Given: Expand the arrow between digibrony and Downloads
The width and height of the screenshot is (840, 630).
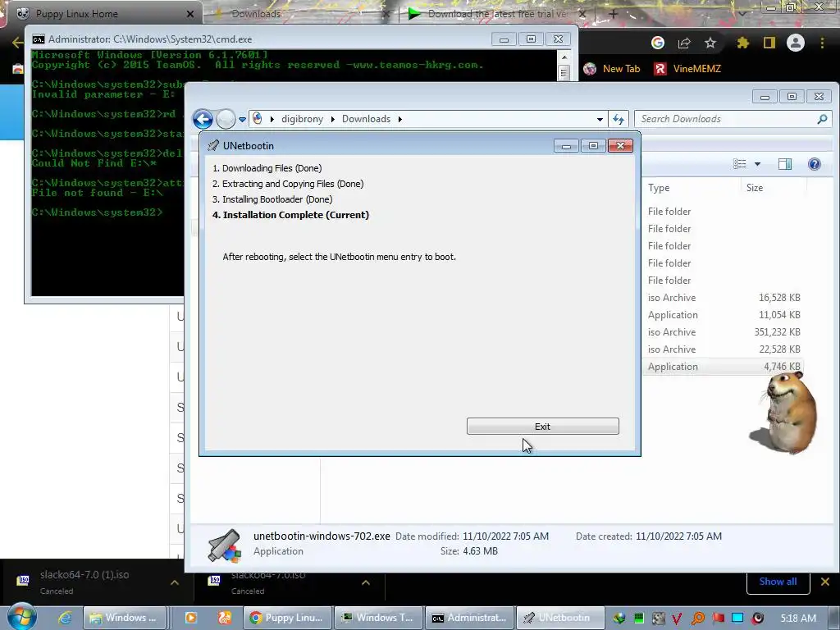Looking at the screenshot, I should 332,119.
